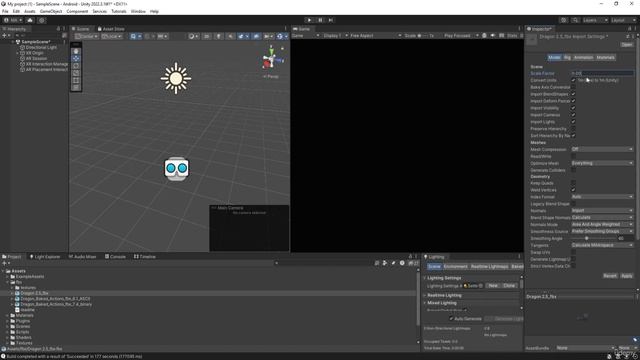640x360 pixels.
Task: Click the Scale Factor input field
Action: [602, 73]
